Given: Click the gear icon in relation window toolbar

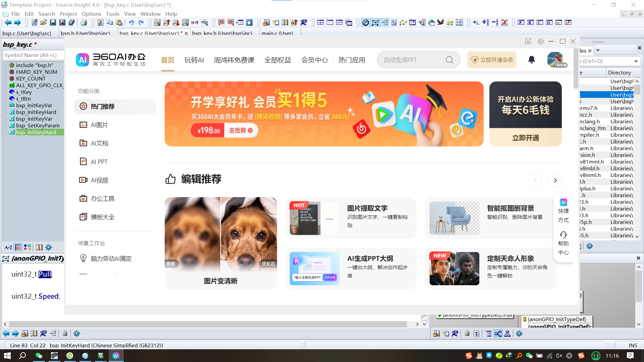Looking at the screenshot, I should [519, 334].
